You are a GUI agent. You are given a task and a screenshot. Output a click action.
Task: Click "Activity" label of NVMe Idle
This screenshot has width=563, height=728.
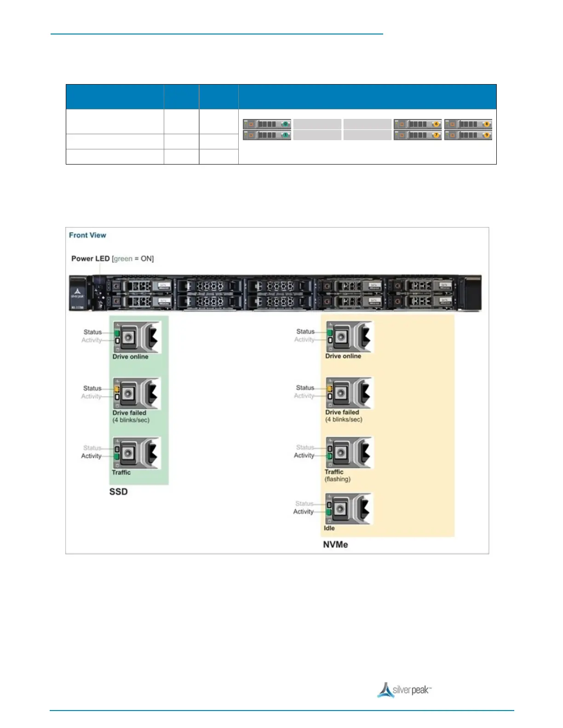304,512
